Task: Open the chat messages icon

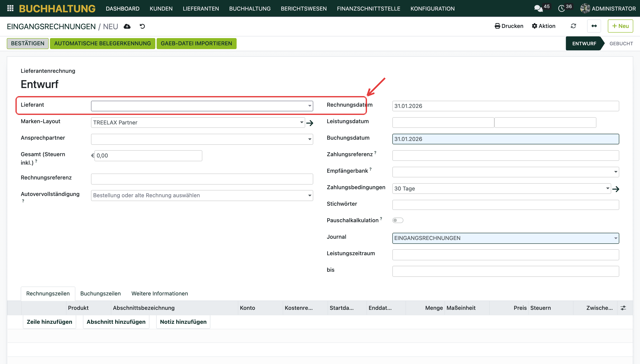Action: 538,8
